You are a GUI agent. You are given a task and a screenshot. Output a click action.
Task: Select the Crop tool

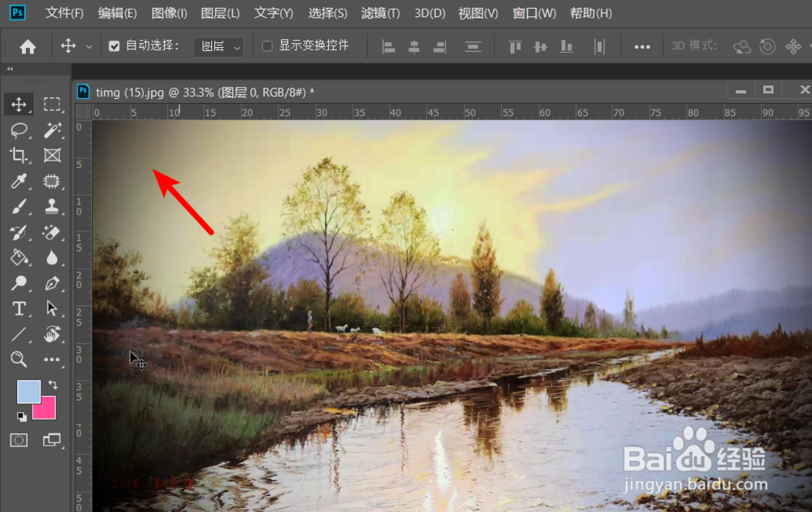(19, 155)
